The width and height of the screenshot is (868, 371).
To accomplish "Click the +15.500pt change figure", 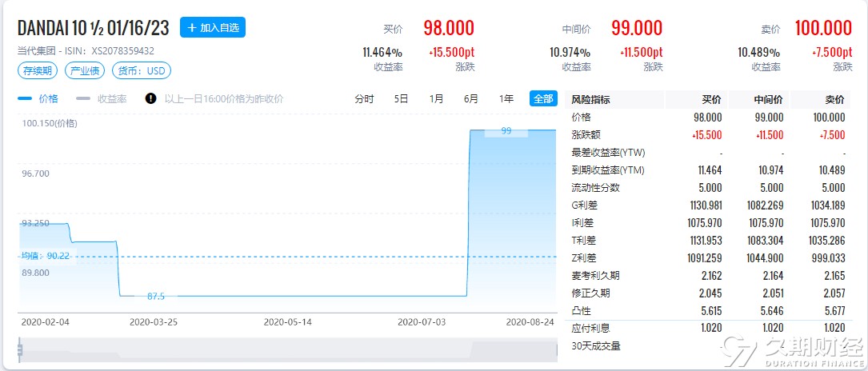I will click(452, 53).
